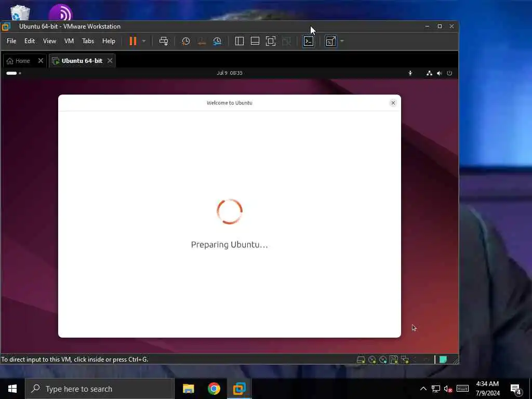Pause the VM with the orange suspend button

pyautogui.click(x=133, y=41)
